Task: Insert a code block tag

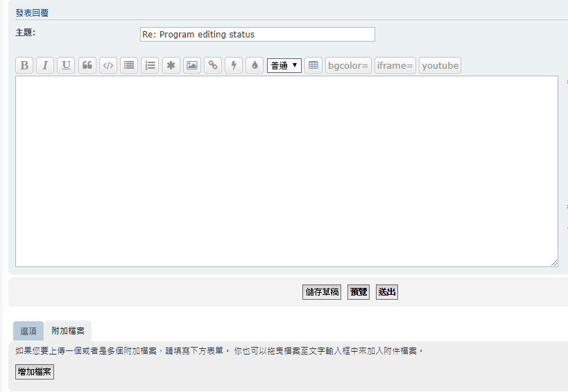Action: click(108, 65)
